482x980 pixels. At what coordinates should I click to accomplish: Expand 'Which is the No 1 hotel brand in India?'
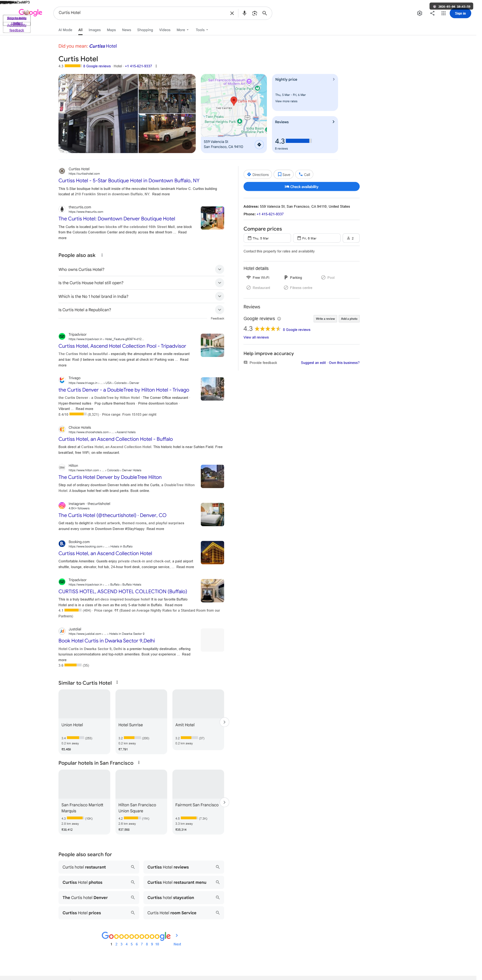(141, 296)
